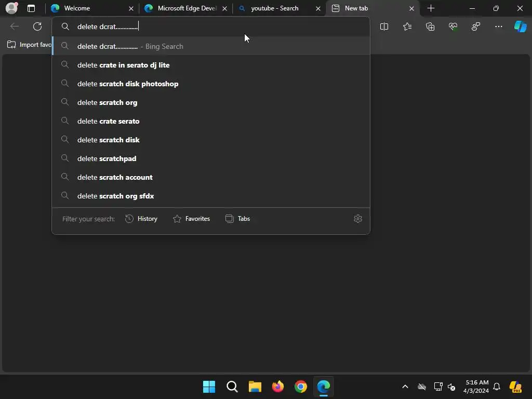
Task: Select the 'delete scratch org' suggestion
Action: coord(211,102)
